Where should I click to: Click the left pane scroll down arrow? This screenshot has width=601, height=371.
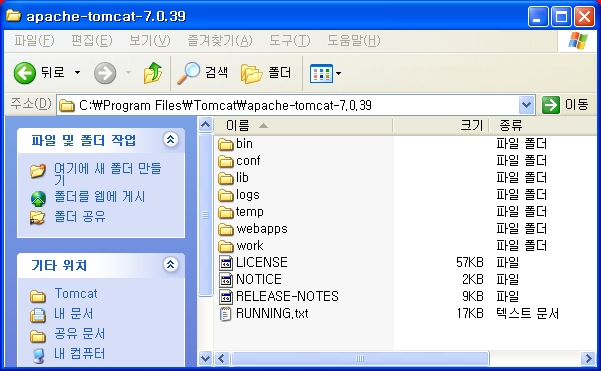(x=205, y=359)
